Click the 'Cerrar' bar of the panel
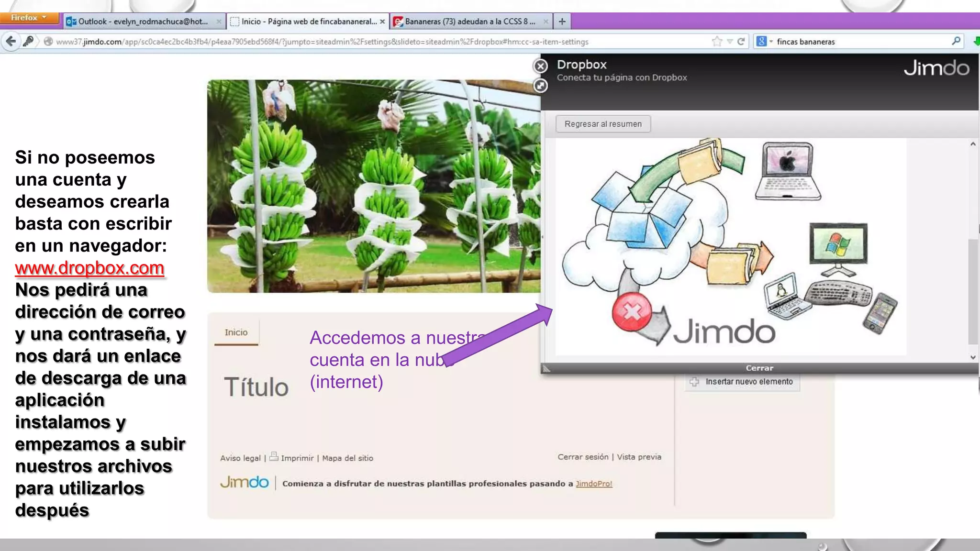The image size is (980, 551). point(759,368)
